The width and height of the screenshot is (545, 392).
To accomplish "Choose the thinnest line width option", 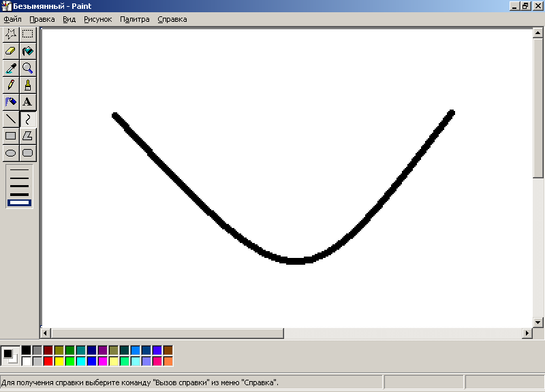I will (x=20, y=170).
